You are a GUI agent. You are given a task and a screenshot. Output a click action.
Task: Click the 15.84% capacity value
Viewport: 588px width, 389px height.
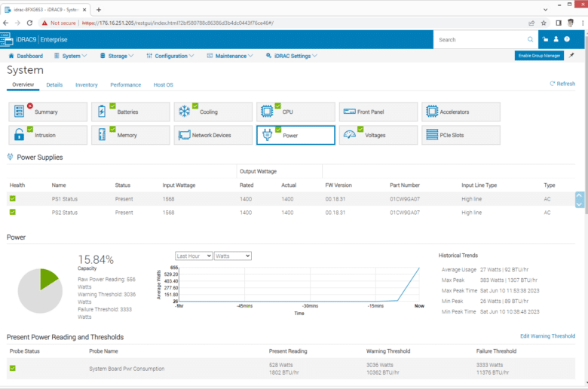[x=96, y=259]
